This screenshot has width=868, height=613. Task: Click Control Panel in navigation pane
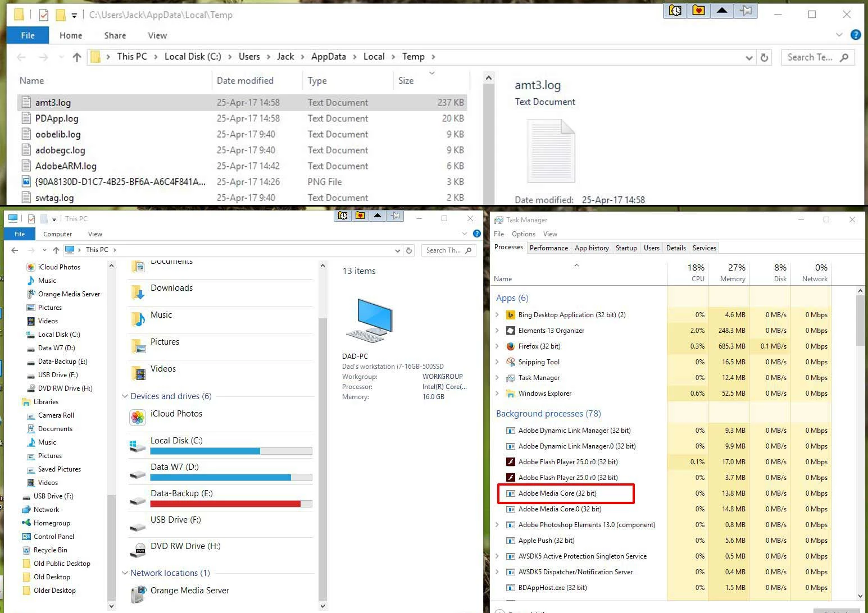[54, 537]
